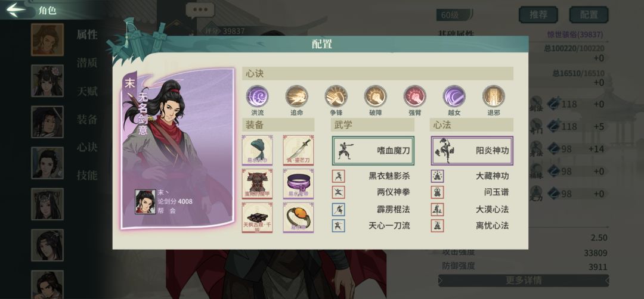
Task: Select the 阳炎神功 inner art
Action: 472,151
